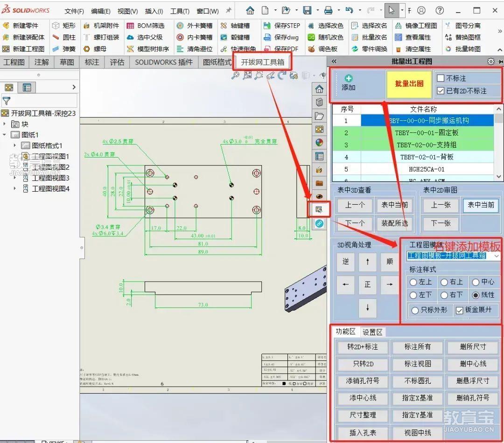Screen dimensions: 504x443
Task: Select the 左上 radio button
Action: (413, 283)
